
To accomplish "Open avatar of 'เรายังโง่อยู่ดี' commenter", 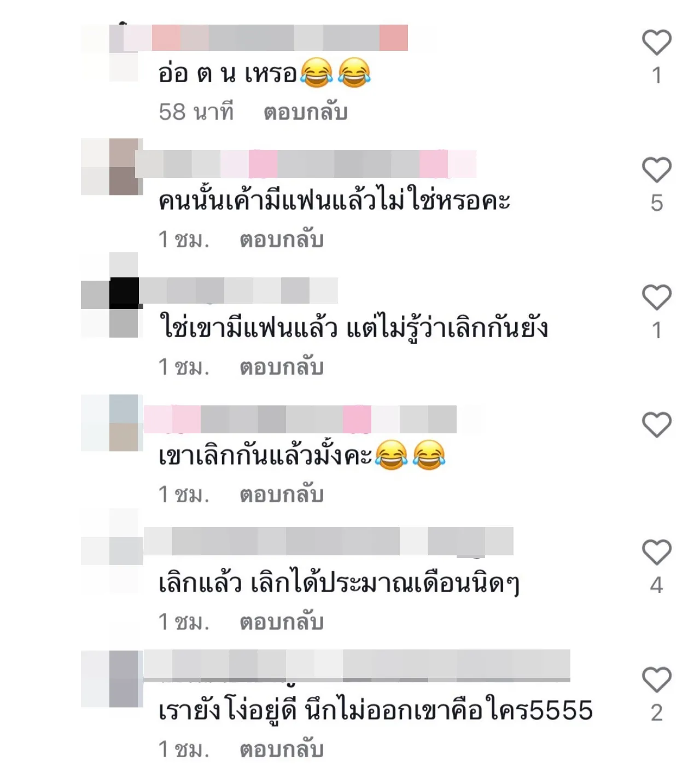I will click(x=112, y=678).
